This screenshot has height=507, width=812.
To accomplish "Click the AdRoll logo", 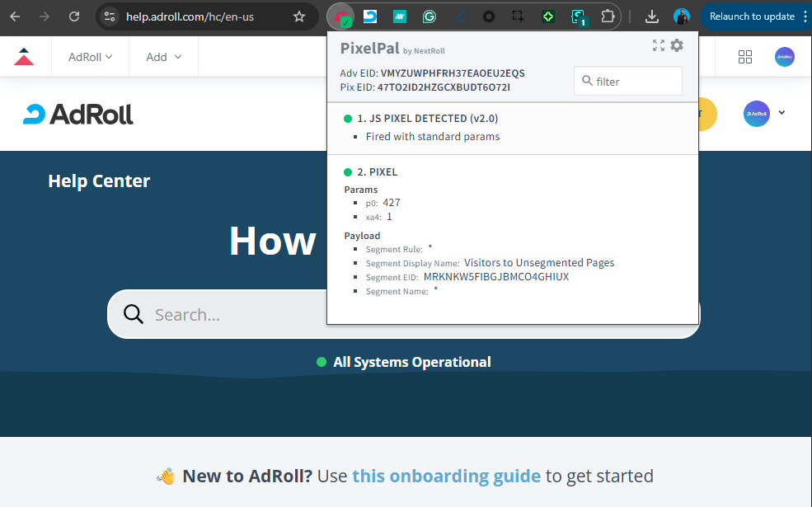I will click(78, 114).
